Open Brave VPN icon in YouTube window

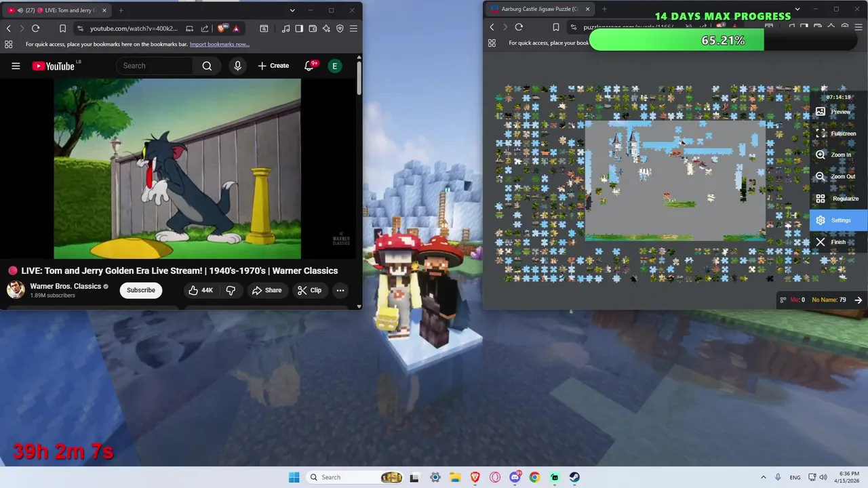340,28
